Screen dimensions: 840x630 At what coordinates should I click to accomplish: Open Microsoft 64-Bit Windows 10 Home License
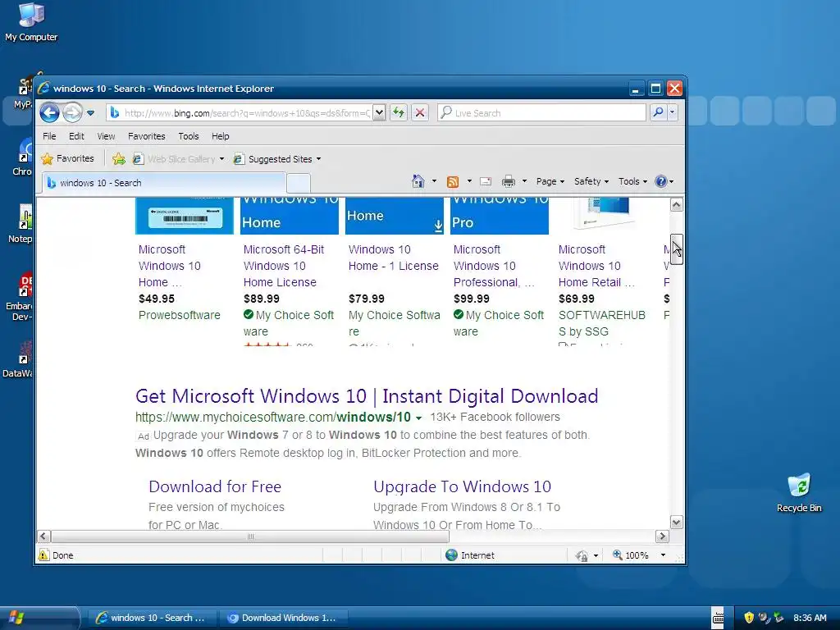click(283, 266)
